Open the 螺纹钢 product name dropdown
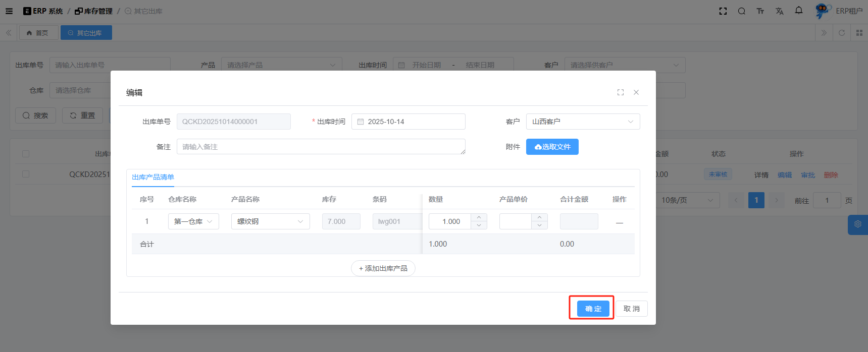The width and height of the screenshot is (868, 352). tap(270, 221)
